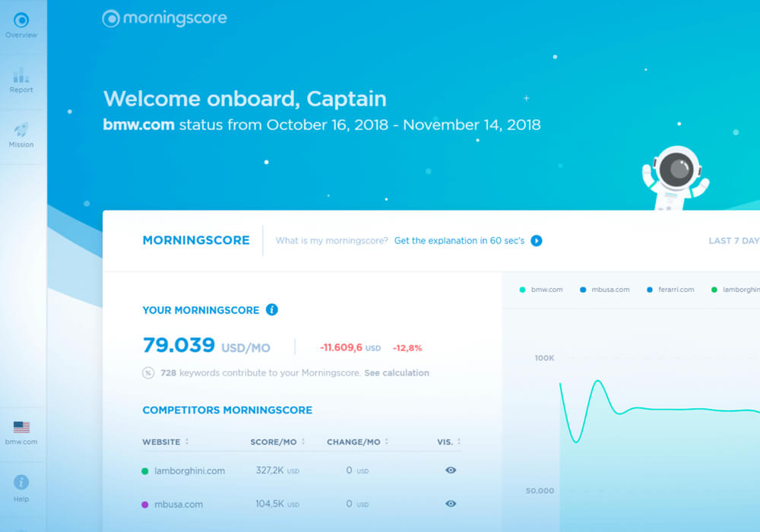Viewport: 760px width, 532px height.
Task: Select the MORNINGSCORE tab
Action: click(x=196, y=240)
